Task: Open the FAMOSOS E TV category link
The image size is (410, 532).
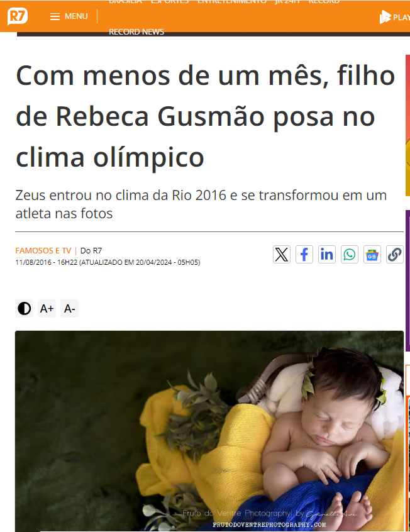Action: (43, 251)
